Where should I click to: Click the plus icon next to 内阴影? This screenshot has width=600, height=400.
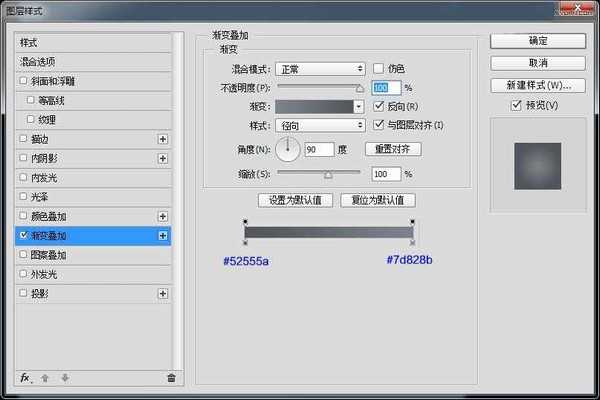pos(162,158)
